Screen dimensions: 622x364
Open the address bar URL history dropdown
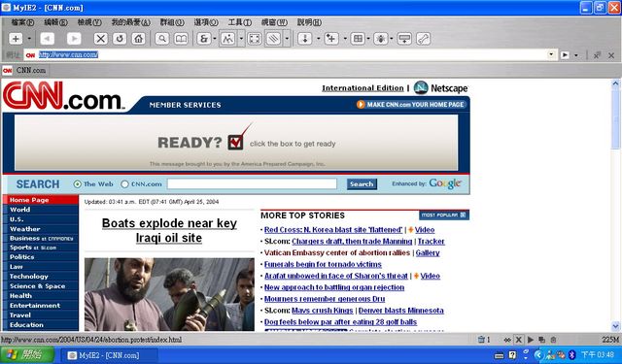[x=551, y=54]
